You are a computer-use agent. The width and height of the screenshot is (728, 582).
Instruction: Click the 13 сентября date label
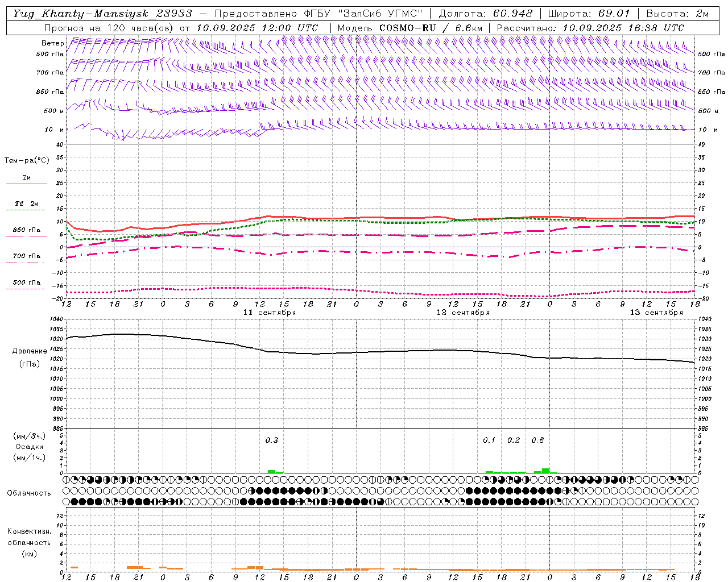coord(656,313)
